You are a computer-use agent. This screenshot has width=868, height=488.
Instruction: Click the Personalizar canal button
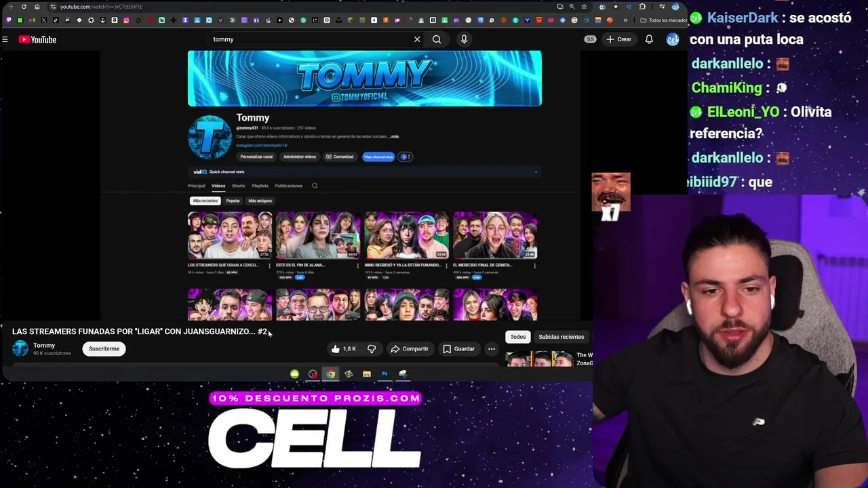[x=256, y=157]
